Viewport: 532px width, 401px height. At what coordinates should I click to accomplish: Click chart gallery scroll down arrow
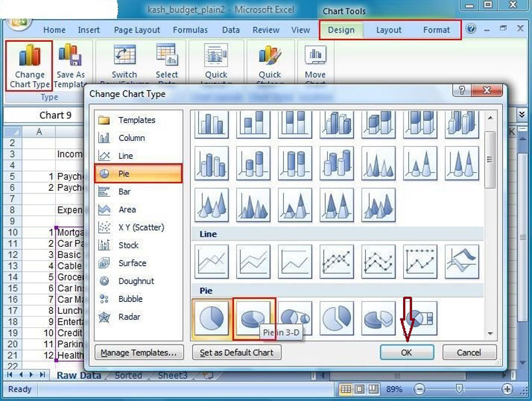tap(490, 333)
